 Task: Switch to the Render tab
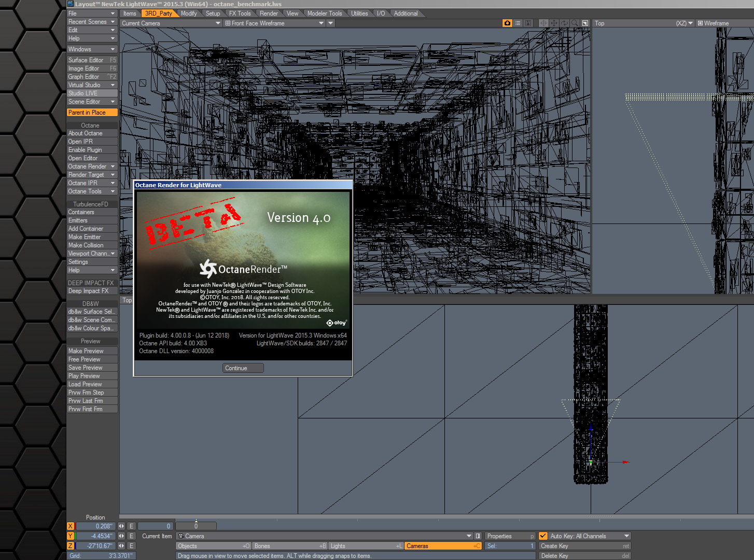(269, 13)
